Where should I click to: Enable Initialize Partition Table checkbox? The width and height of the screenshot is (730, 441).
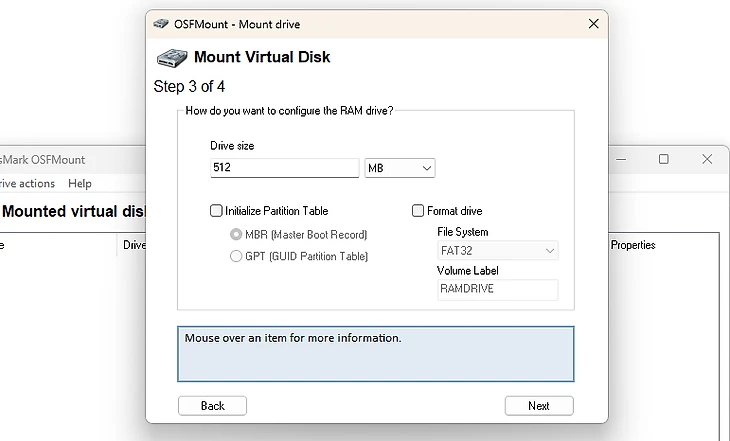(x=216, y=211)
